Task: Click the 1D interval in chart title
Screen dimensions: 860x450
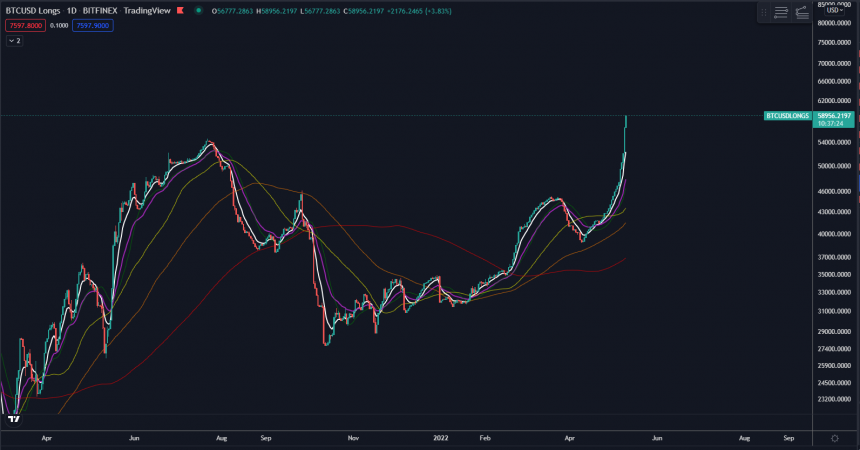Action: pyautogui.click(x=72, y=10)
